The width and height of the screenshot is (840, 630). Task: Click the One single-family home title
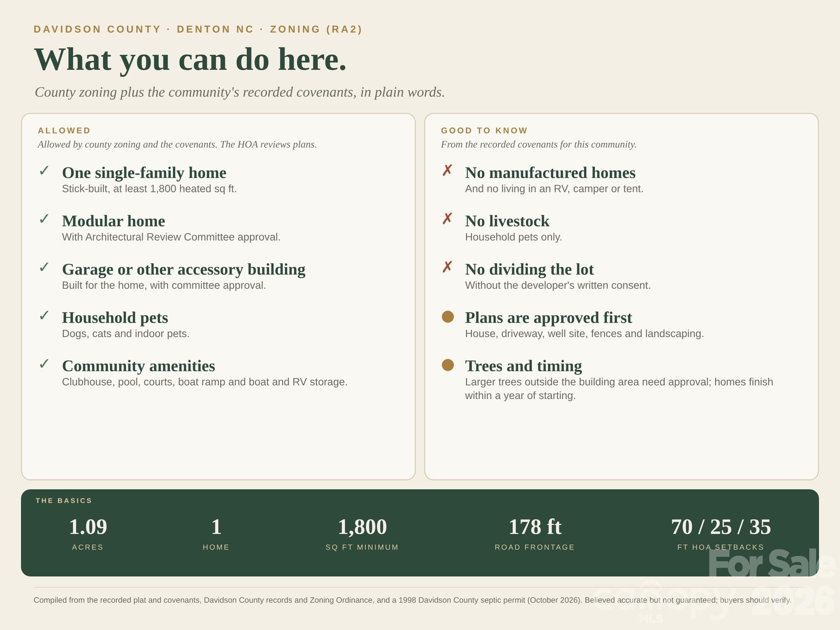coord(144,173)
